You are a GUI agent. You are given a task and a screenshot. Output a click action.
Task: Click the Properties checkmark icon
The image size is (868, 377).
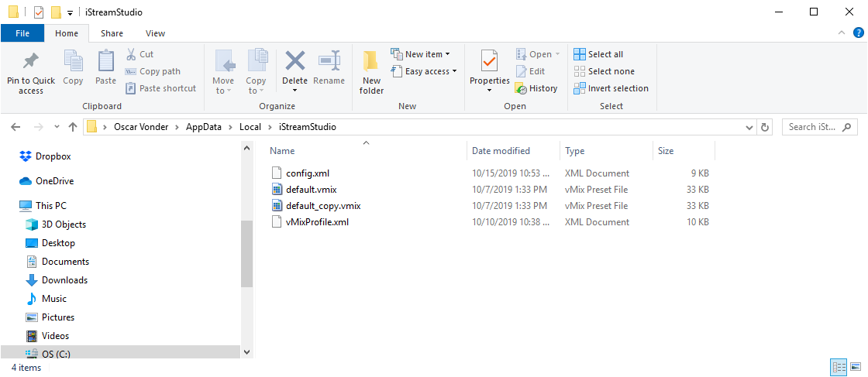click(489, 61)
